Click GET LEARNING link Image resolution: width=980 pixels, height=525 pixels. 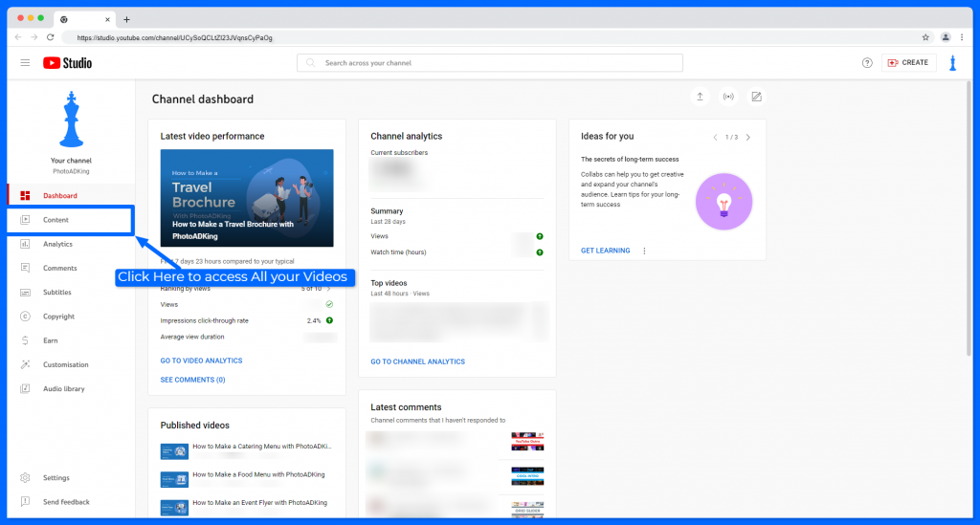pyautogui.click(x=605, y=251)
